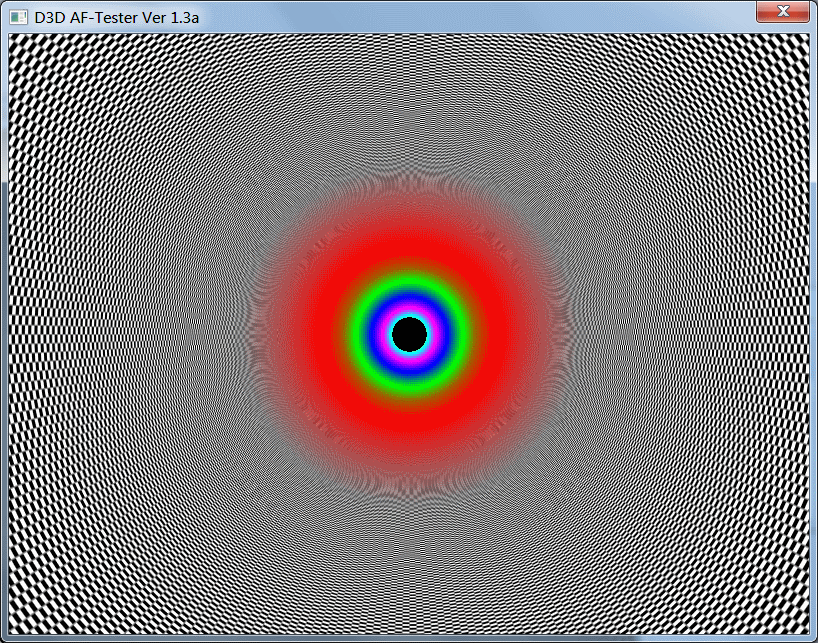The height and width of the screenshot is (643, 818).
Task: Click the green mip-level ring
Action: (409, 288)
